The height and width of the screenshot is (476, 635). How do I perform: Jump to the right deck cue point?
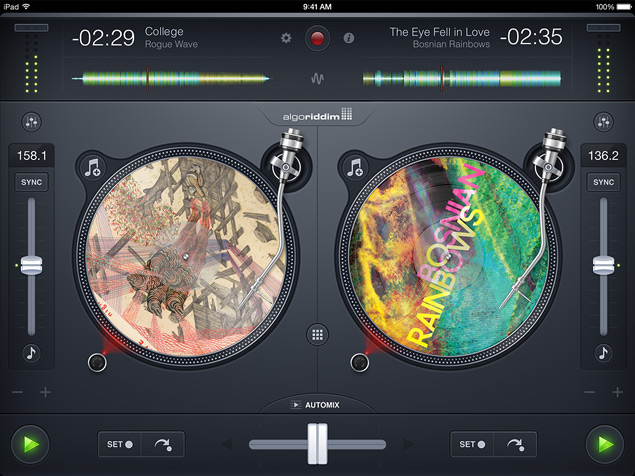pyautogui.click(x=516, y=444)
